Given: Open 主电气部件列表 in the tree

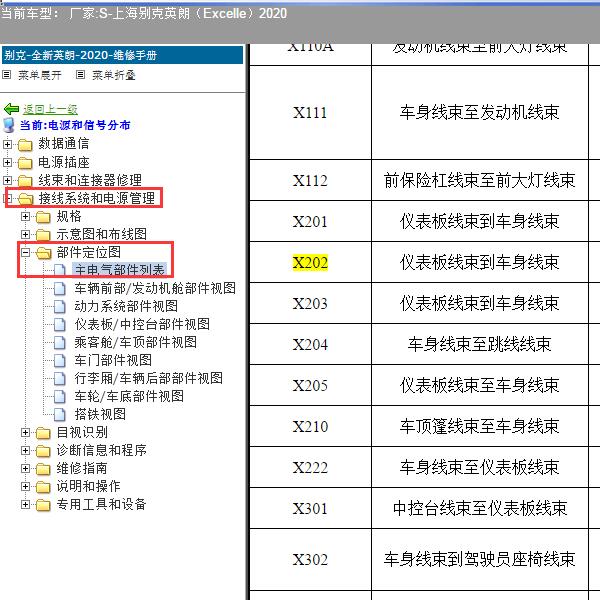Looking at the screenshot, I should [x=119, y=270].
